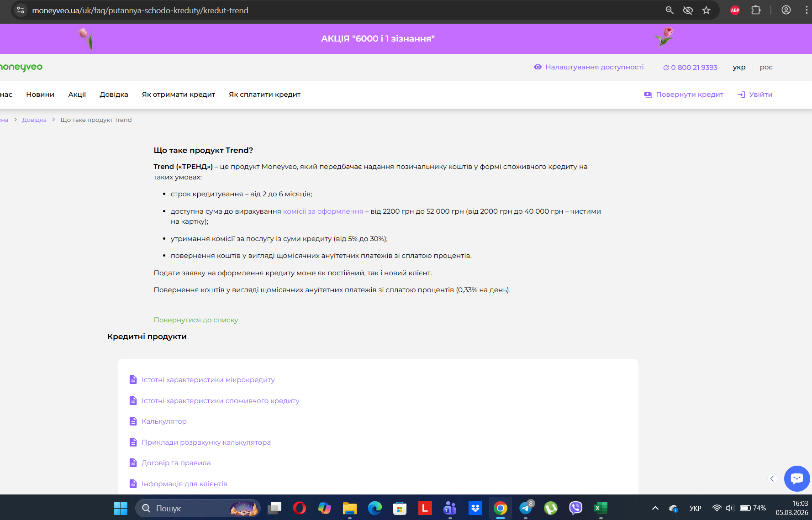Open Інформація для клієнтів link
Screen dimensions: 812x520
pyautogui.click(x=184, y=484)
